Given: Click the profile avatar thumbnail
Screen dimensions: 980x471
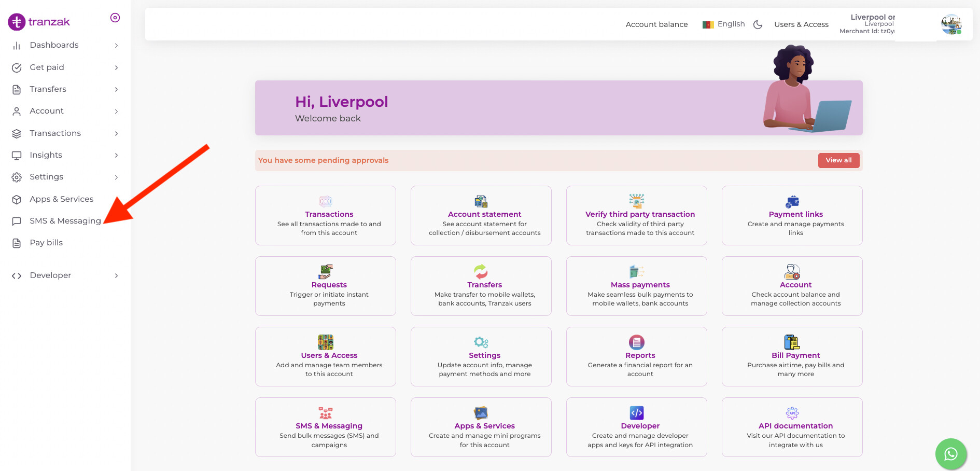Looking at the screenshot, I should (x=951, y=24).
